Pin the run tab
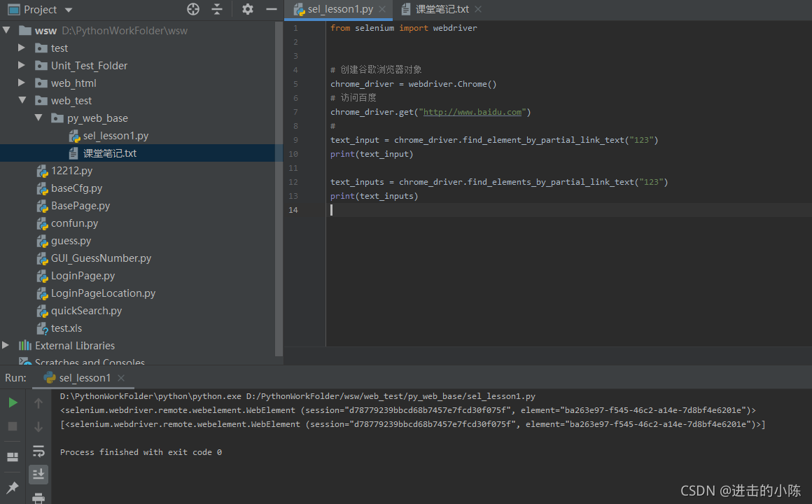This screenshot has width=812, height=504. click(13, 487)
